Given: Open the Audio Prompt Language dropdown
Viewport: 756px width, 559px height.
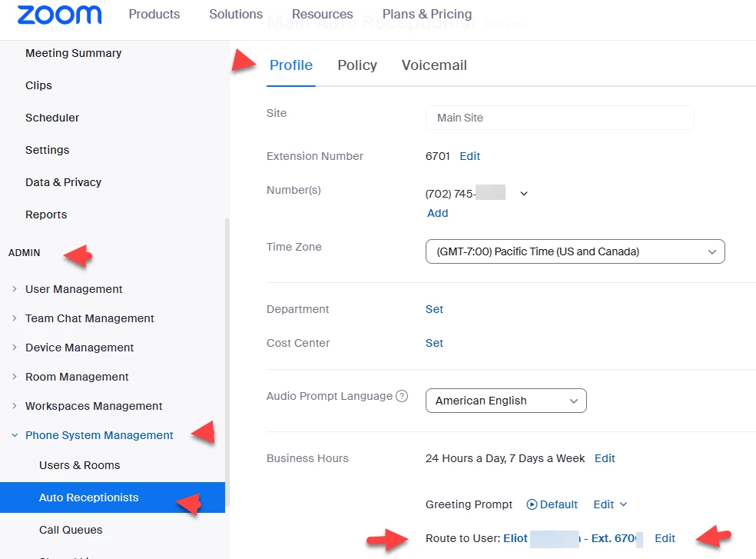Looking at the screenshot, I should [x=506, y=401].
